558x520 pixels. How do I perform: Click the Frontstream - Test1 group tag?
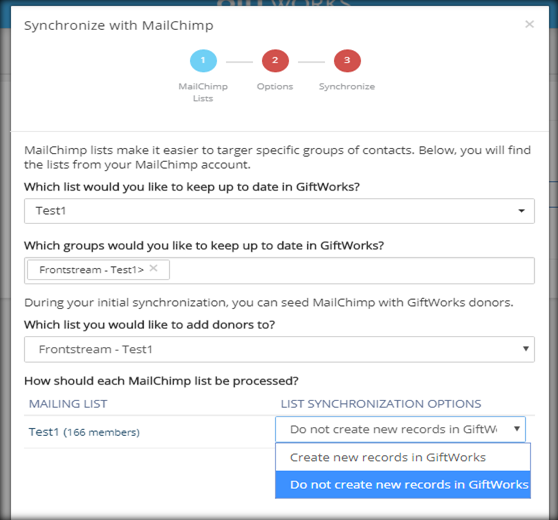pos(91,270)
